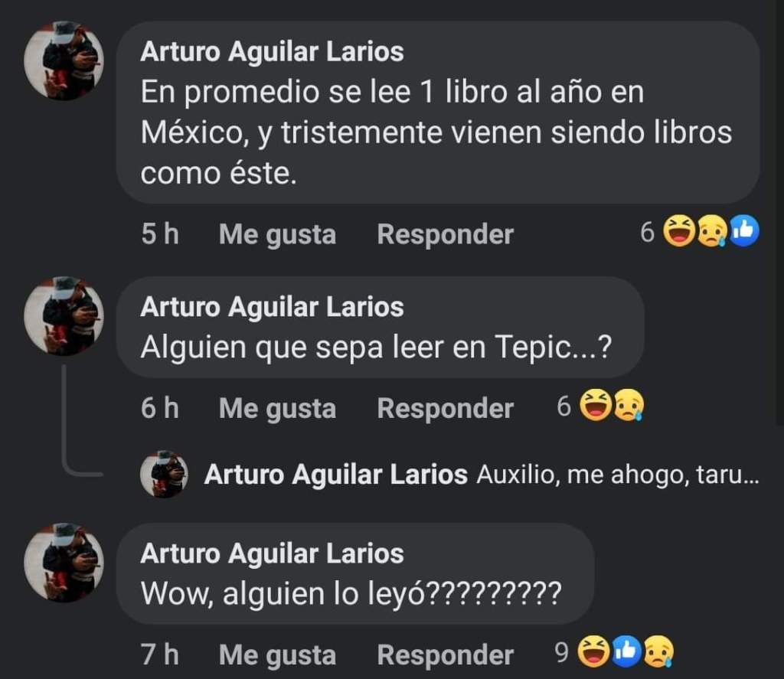Reply to the comment posted 6 h ago
This screenshot has width=784, height=679.
[x=445, y=408]
